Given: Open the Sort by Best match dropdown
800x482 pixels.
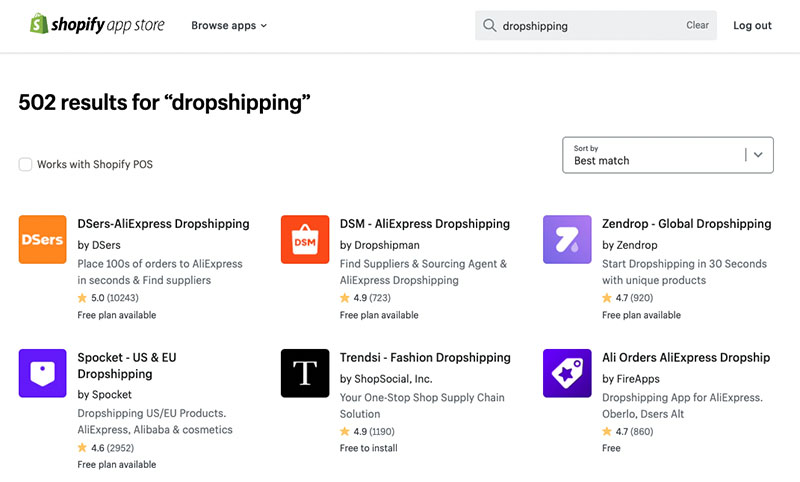Looking at the screenshot, I should (667, 155).
